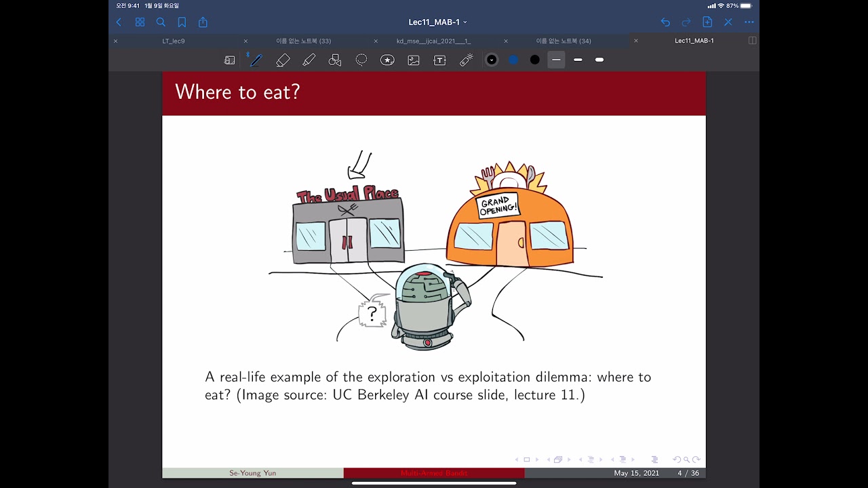868x488 pixels.
Task: Select the Laser pointer tool
Action: [467, 60]
